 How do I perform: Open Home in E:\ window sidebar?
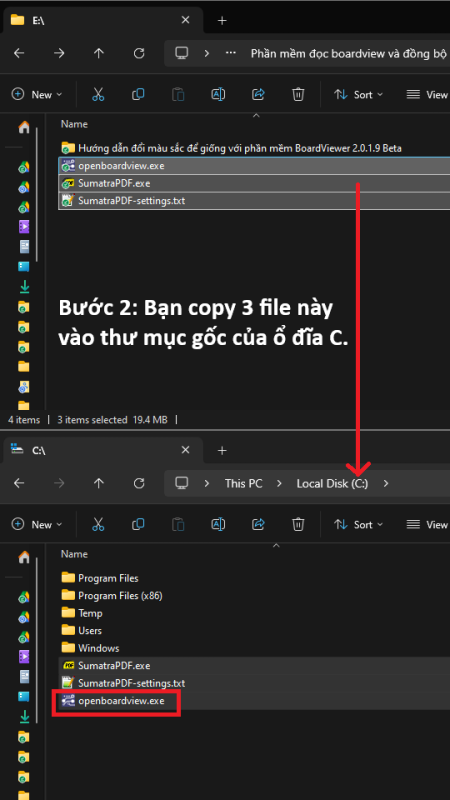(x=24, y=128)
